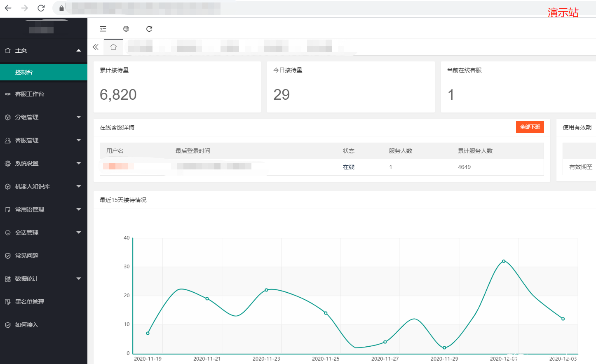Click the lock icon in address bar

click(x=61, y=8)
